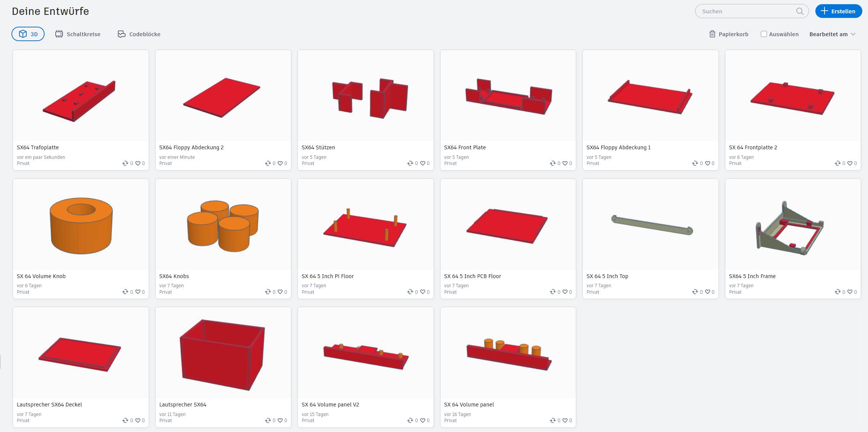Open the Papierkorb trash icon
Image resolution: width=868 pixels, height=432 pixels.
712,34
